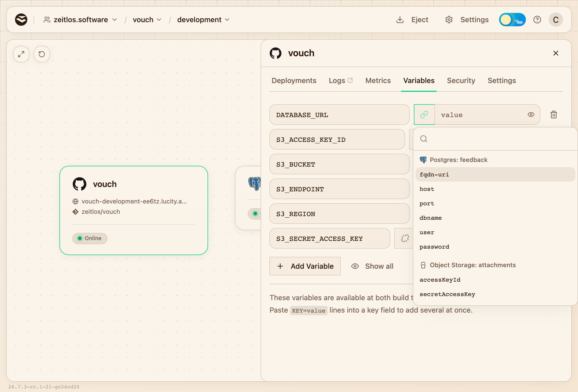
Task: Open the Logs tab
Action: (x=341, y=81)
